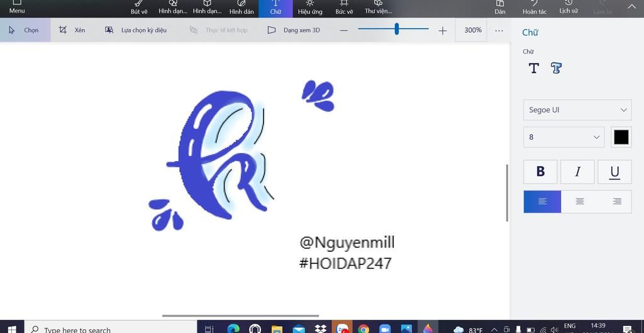Launch Microsoft Edge from the taskbar

pyautogui.click(x=233, y=329)
